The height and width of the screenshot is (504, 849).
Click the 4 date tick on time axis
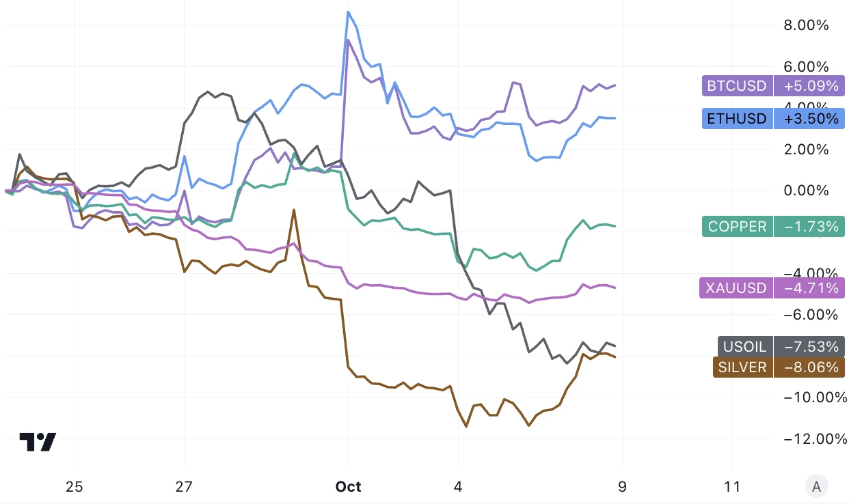[458, 487]
